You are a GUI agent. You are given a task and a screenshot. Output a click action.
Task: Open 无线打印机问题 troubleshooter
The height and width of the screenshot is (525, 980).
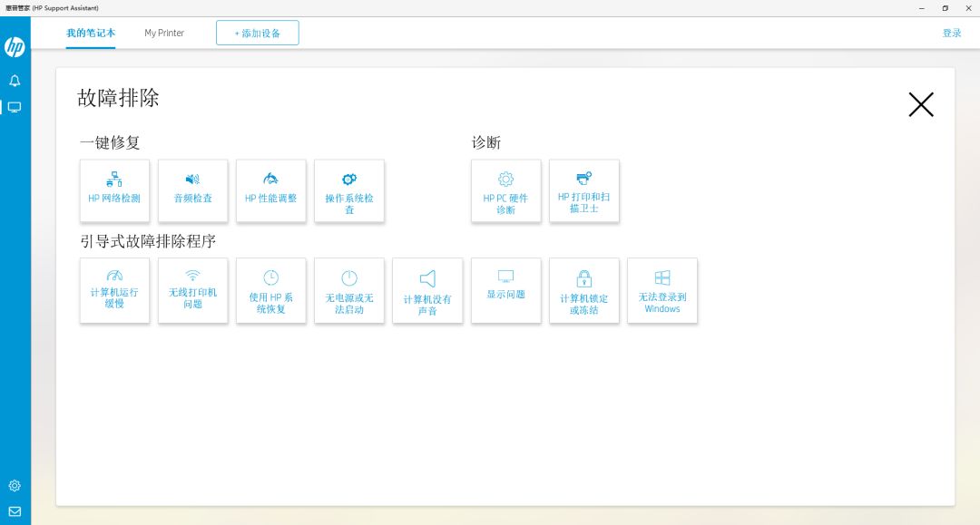[192, 290]
